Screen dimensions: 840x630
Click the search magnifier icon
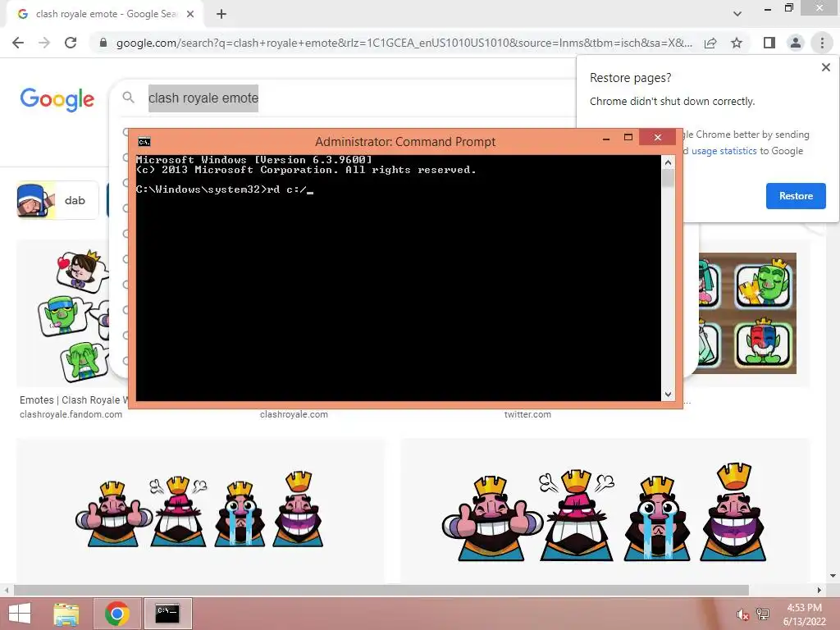pyautogui.click(x=128, y=98)
